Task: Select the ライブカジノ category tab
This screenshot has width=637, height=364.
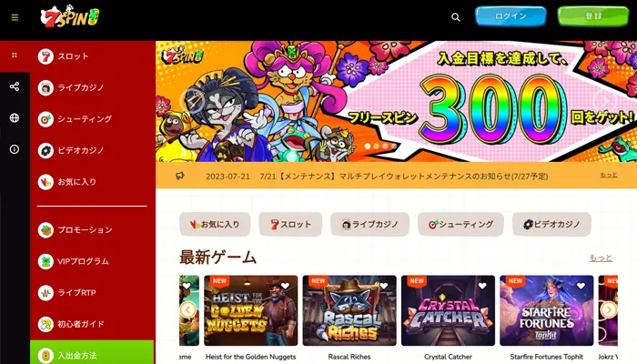Action: click(x=369, y=224)
